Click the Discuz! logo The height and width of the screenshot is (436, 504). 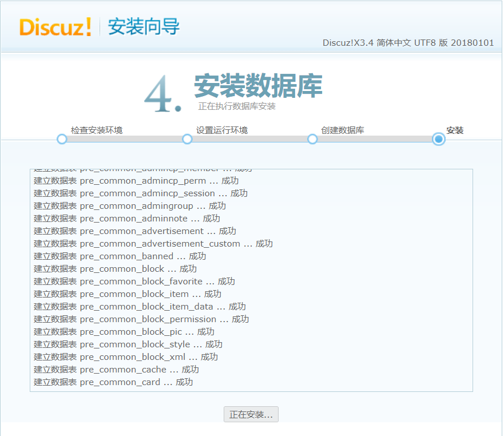[55, 27]
